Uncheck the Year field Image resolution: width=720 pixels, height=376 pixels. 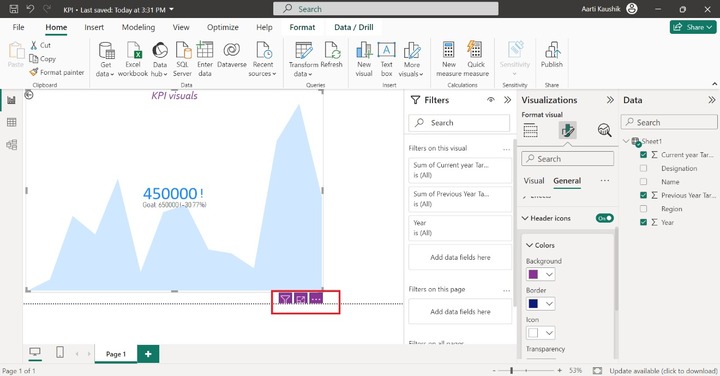pyautogui.click(x=643, y=222)
